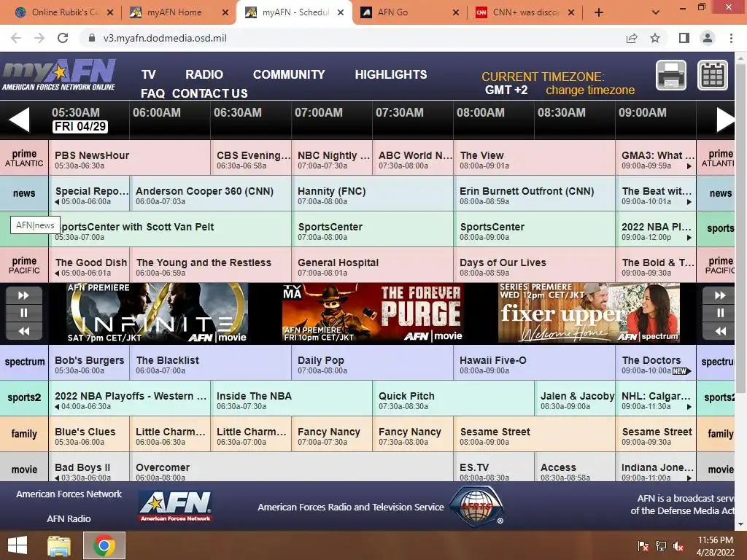Fast-forward the right banner carousel control
Image resolution: width=747 pixels, height=560 pixels.
[720, 295]
